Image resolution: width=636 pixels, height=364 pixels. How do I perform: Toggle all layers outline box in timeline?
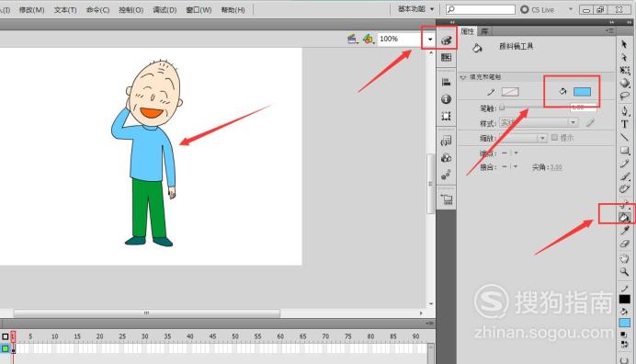pos(6,336)
